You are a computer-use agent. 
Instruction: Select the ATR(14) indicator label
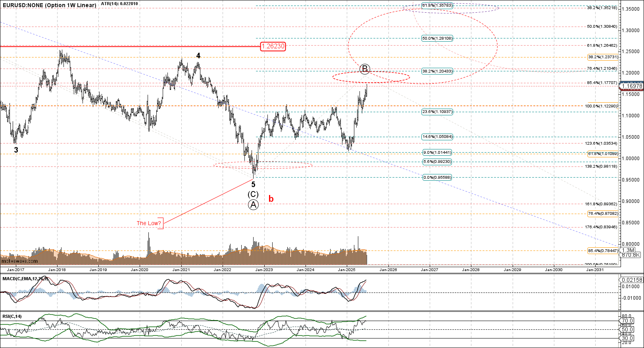tap(119, 4)
